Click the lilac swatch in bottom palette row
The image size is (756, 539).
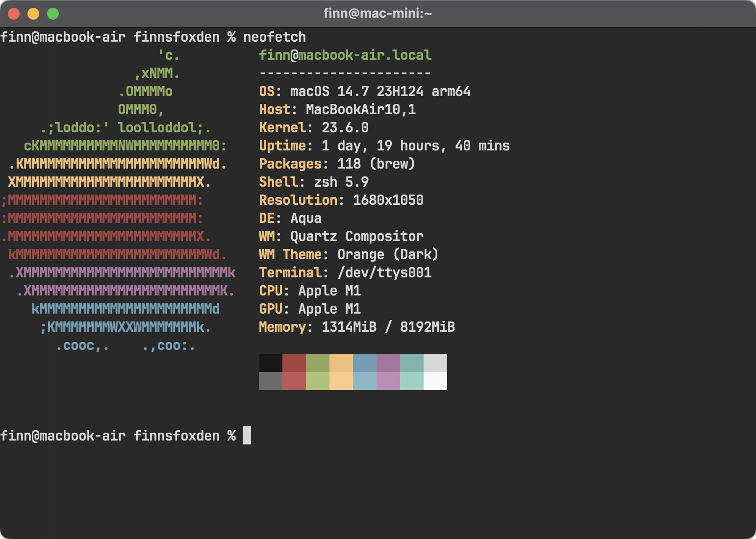coord(388,381)
